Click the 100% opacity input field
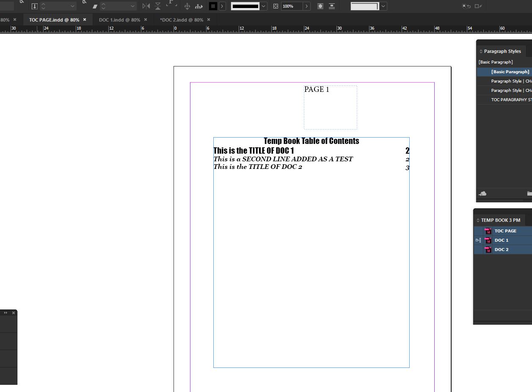 coord(292,6)
